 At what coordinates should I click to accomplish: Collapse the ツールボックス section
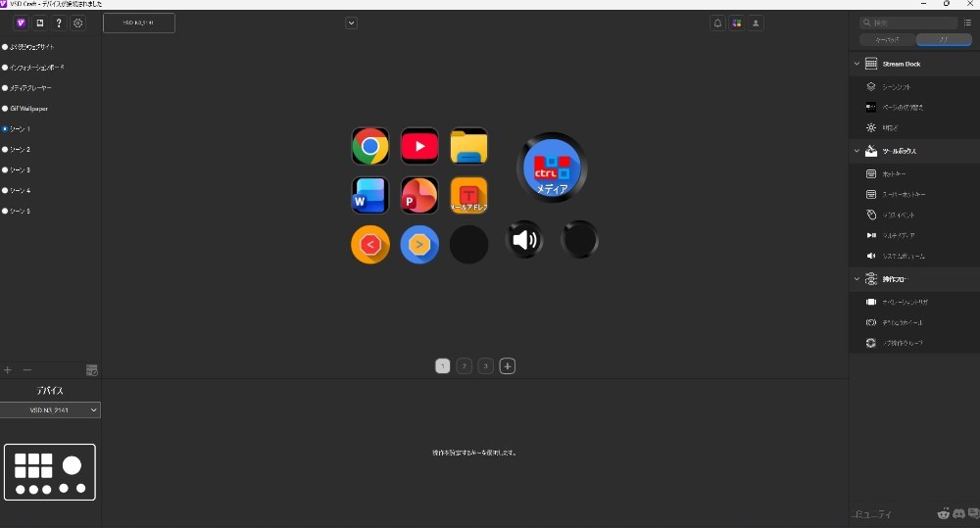[x=857, y=151]
